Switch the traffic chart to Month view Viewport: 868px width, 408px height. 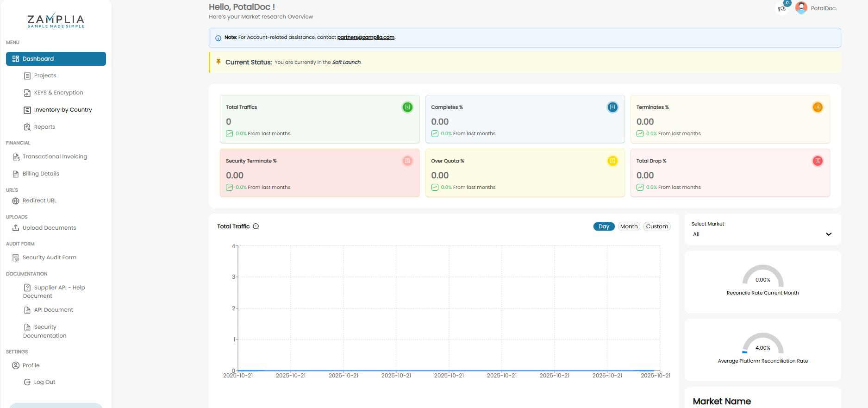coord(629,226)
